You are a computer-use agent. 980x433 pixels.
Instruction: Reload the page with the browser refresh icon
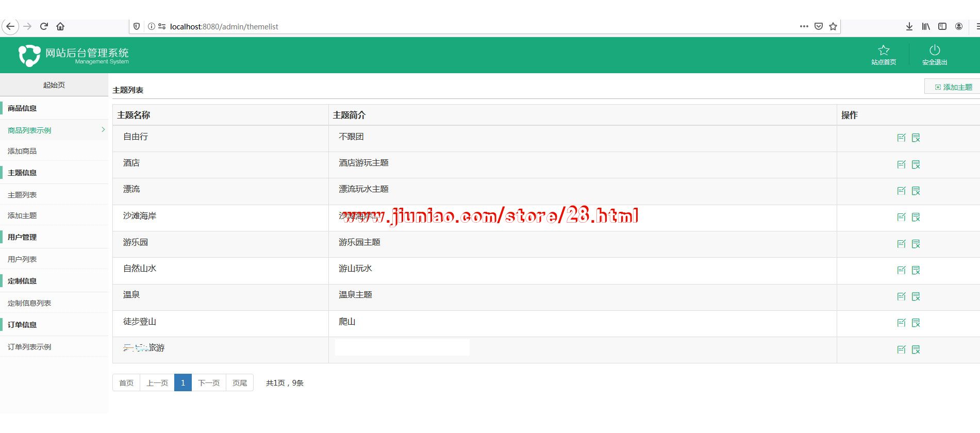click(x=44, y=26)
